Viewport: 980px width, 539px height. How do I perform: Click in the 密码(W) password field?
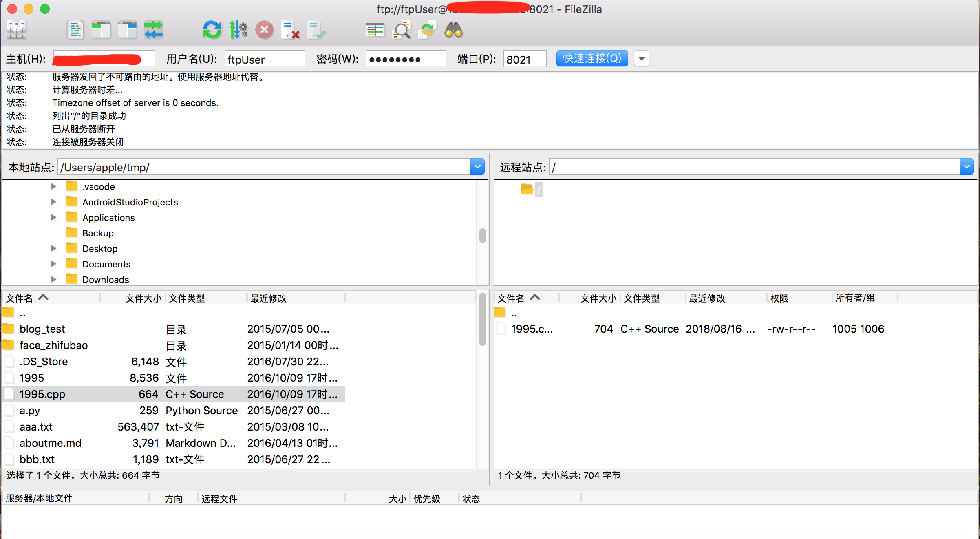(406, 59)
